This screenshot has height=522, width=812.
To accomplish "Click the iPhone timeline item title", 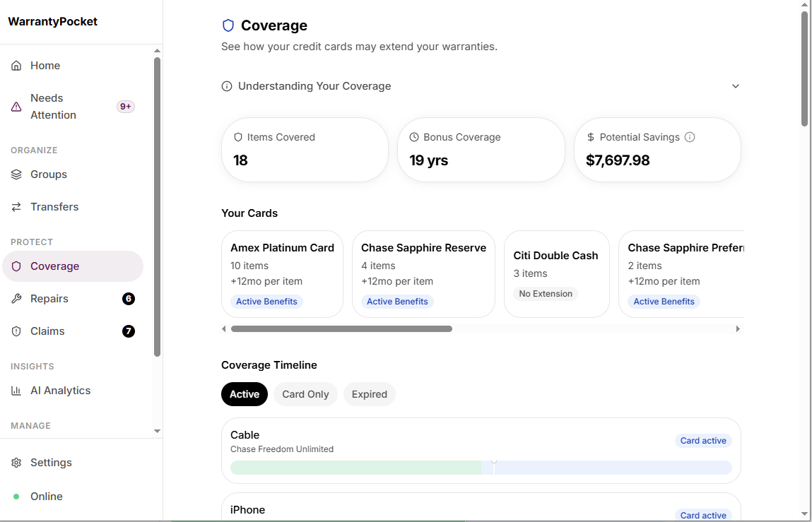I will [x=247, y=510].
